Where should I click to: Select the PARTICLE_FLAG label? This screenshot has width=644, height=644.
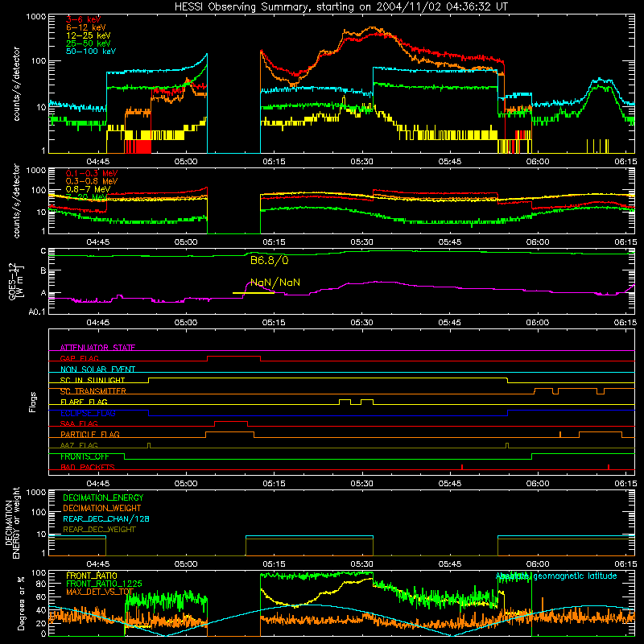pos(90,435)
